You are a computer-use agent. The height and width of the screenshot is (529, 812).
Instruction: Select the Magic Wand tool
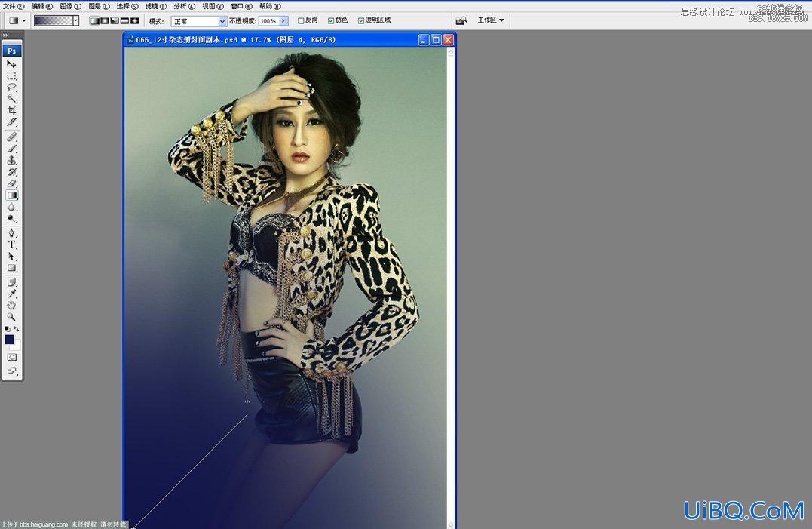[x=11, y=98]
